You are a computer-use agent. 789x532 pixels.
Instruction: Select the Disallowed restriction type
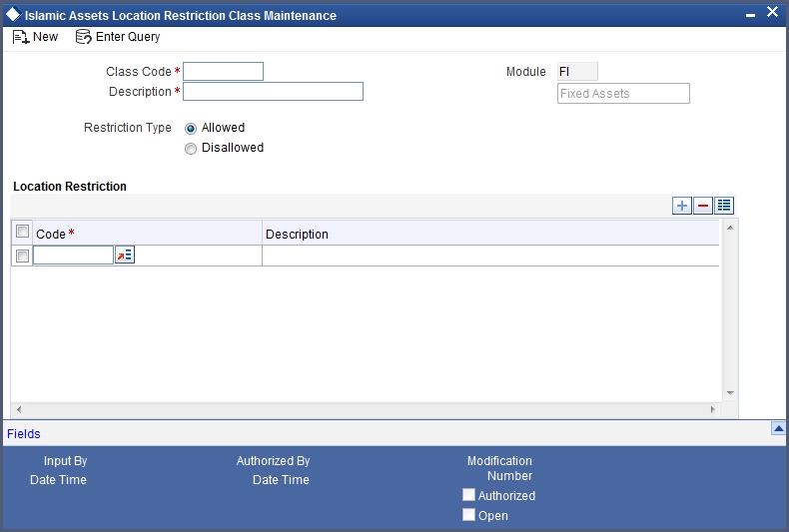tap(191, 149)
